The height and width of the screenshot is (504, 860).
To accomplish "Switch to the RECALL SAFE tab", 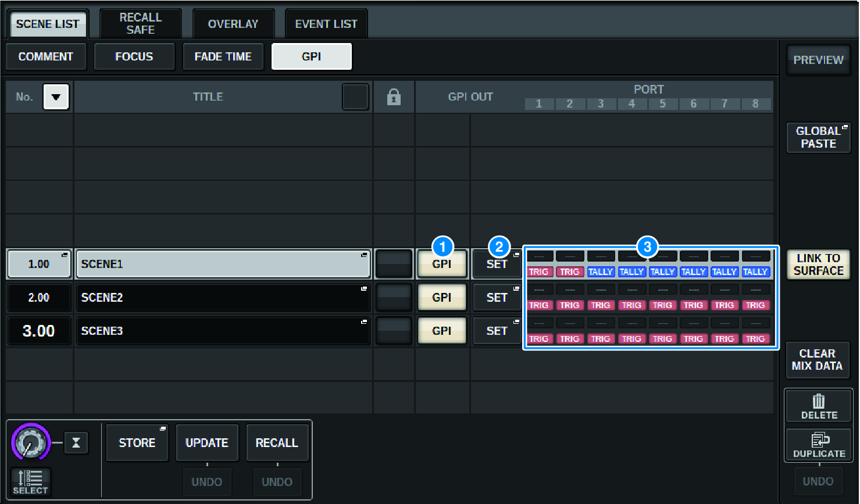I will click(141, 24).
